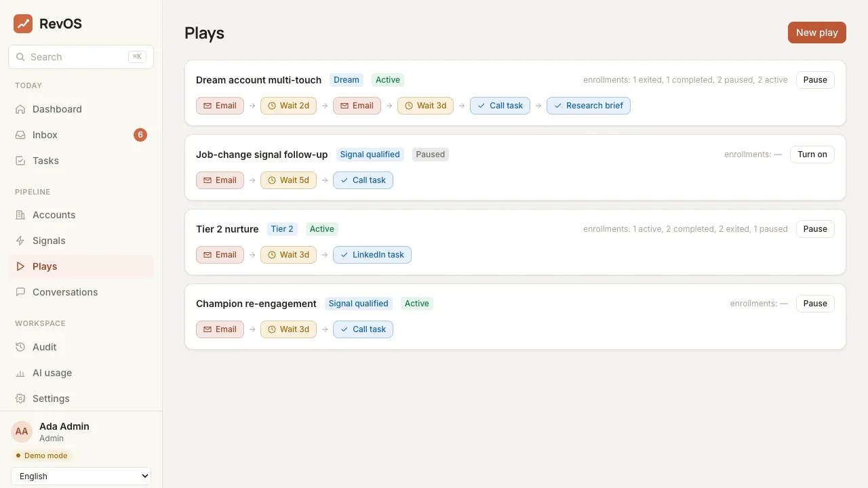Click Active status on Dream account play
Viewport: 868px width, 488px height.
388,80
